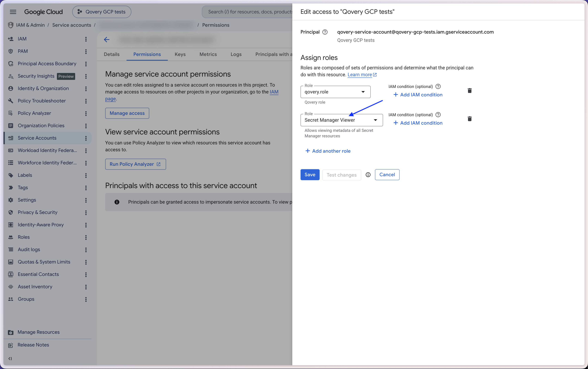Click the Labels tag icon

point(10,175)
